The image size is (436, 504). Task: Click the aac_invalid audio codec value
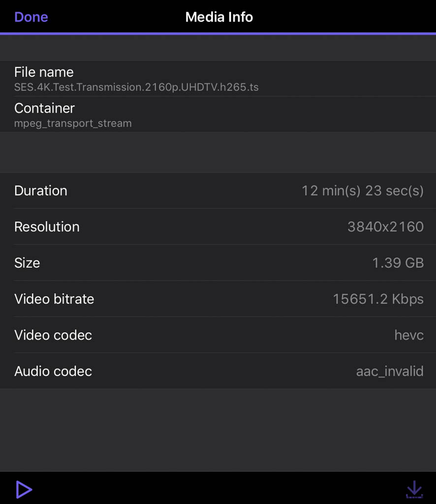(x=390, y=371)
